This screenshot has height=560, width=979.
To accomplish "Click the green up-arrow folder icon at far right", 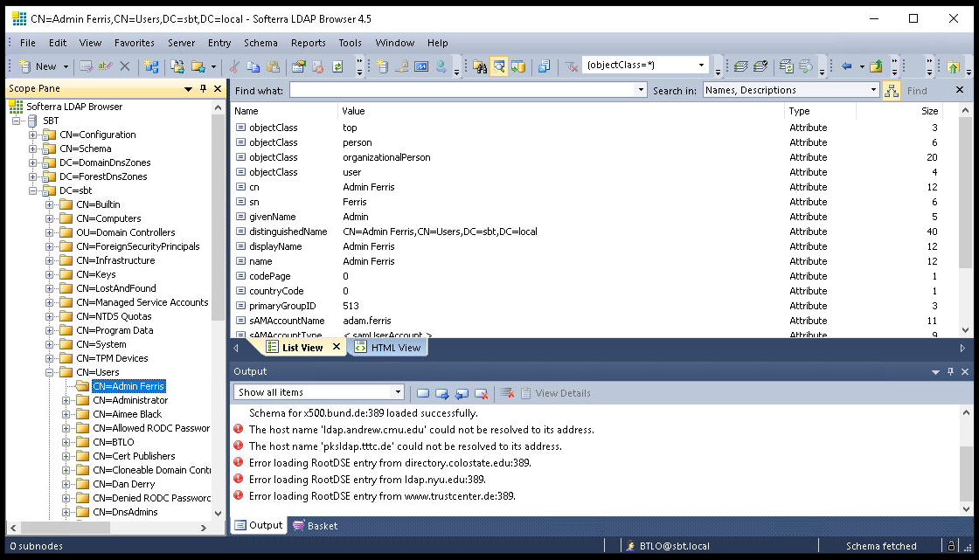I will [953, 66].
